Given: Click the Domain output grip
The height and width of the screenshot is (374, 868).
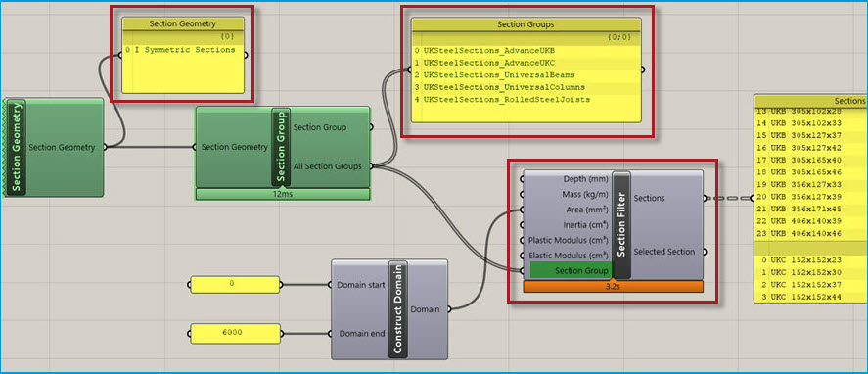Looking at the screenshot, I should pyautogui.click(x=449, y=309).
